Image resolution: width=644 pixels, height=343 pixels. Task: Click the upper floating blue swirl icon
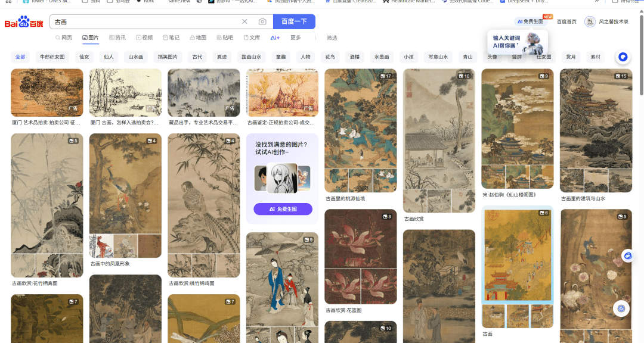tap(627, 256)
